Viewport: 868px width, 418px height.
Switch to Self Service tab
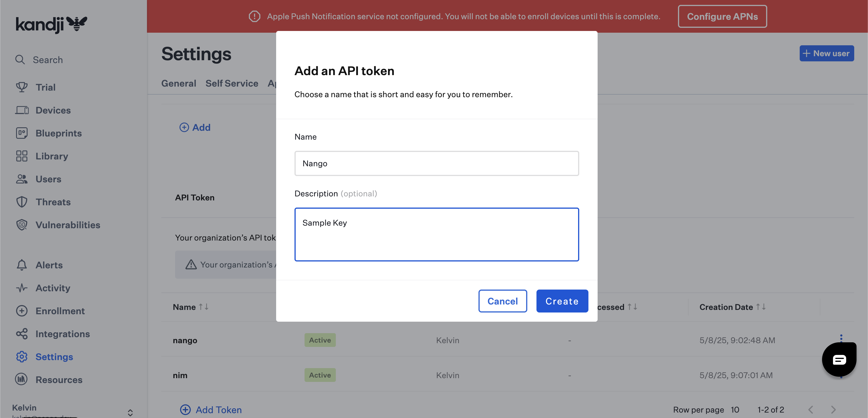pos(231,83)
